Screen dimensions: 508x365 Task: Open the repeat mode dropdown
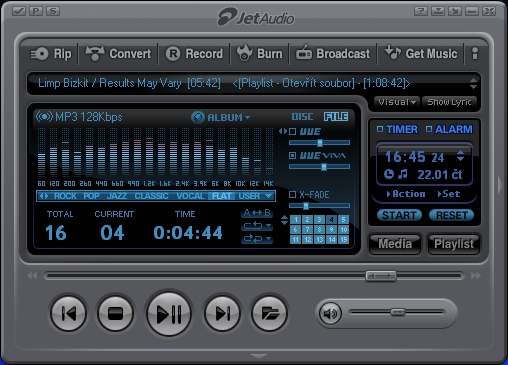click(x=257, y=226)
